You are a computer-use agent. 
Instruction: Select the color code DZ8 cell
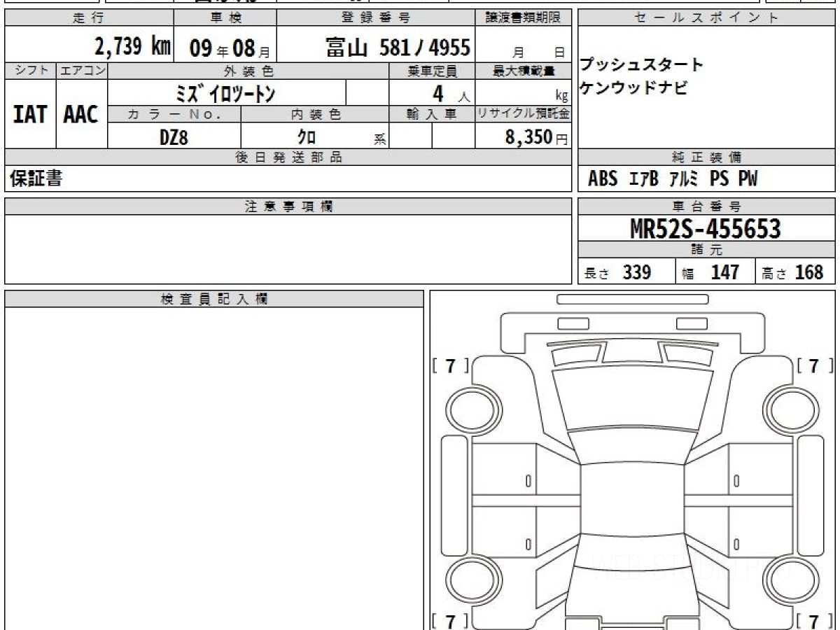tap(174, 136)
